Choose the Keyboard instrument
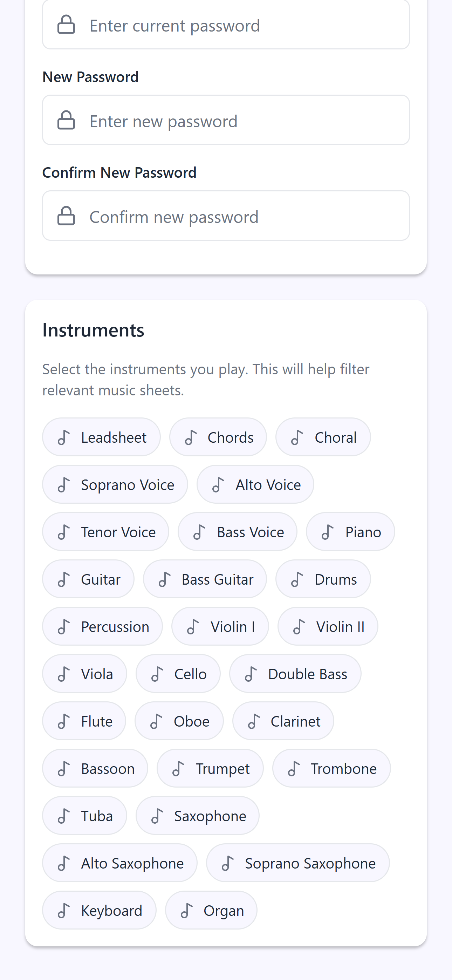The width and height of the screenshot is (452, 980). coord(99,910)
